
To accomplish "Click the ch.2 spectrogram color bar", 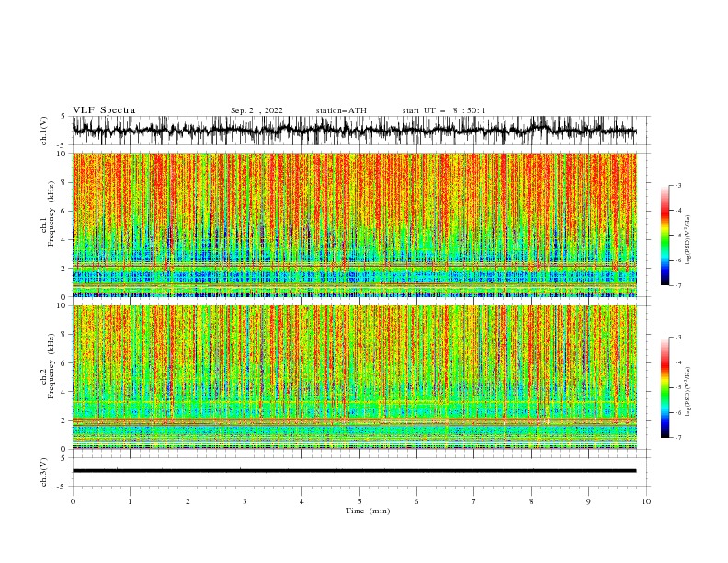I will point(665,387).
